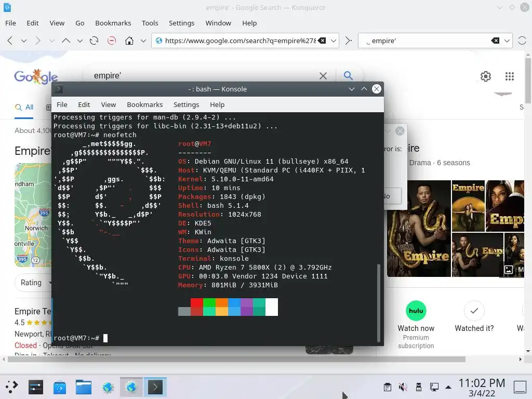Open the clock showing 11:02 PM
532x399 pixels.
[x=482, y=388]
